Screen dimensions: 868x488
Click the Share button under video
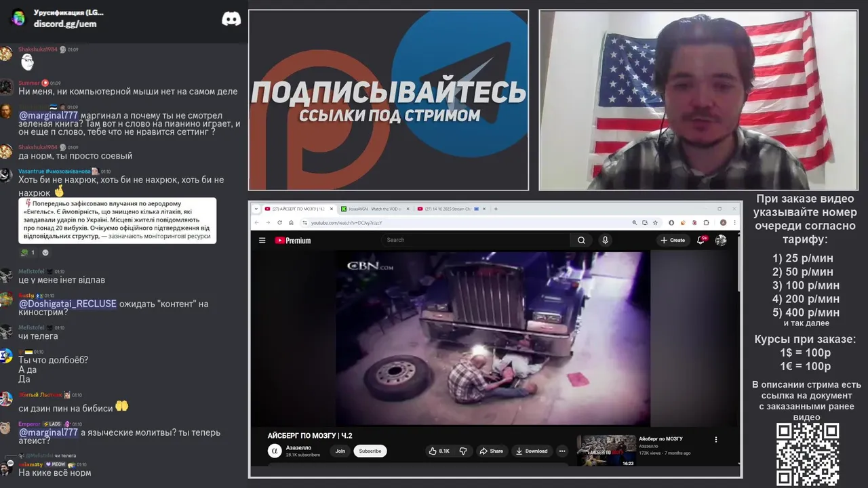[492, 451]
